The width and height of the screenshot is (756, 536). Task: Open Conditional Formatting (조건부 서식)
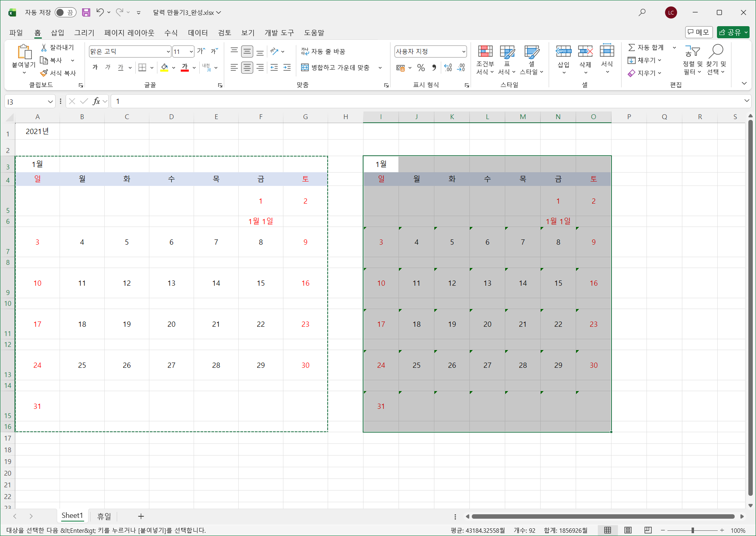(485, 60)
